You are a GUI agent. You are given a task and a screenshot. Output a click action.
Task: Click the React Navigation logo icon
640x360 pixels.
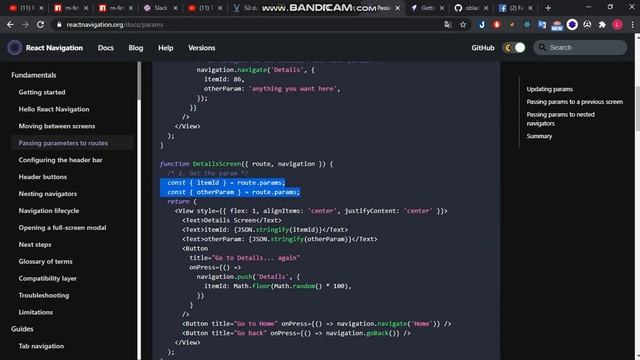tap(15, 48)
